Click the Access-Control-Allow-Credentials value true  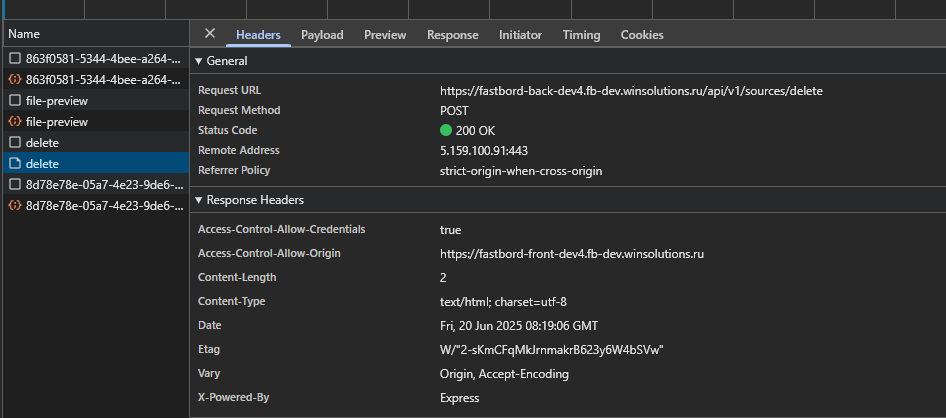pyautogui.click(x=450, y=230)
